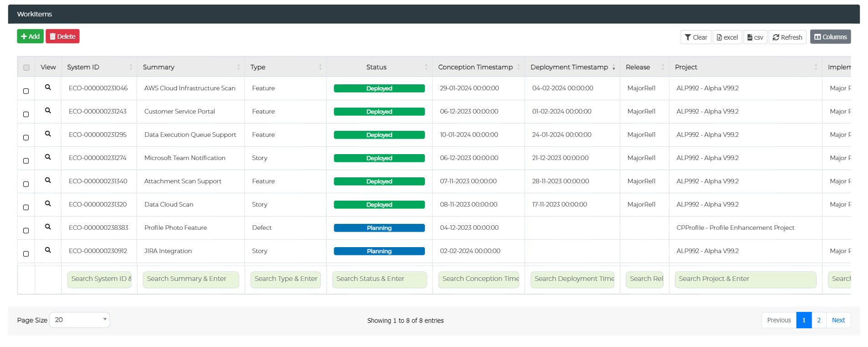Click Deployed badge of AWS Cloud row

(379, 88)
